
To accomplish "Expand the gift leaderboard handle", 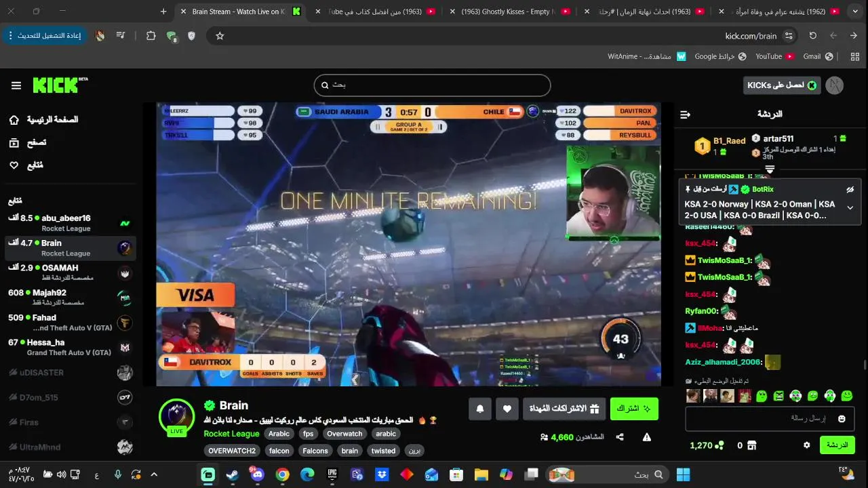I will click(770, 169).
